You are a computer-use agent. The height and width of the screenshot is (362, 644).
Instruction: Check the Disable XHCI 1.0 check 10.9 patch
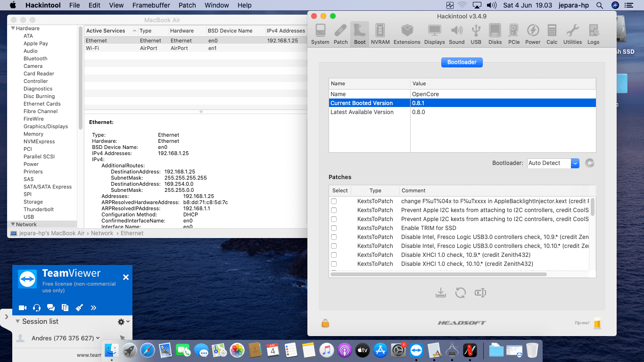(334, 255)
